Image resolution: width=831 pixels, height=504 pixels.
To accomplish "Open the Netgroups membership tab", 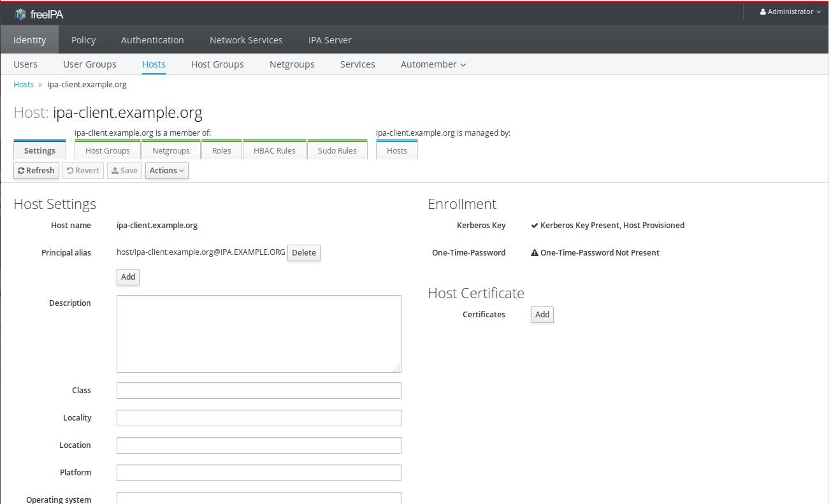I will click(x=171, y=150).
